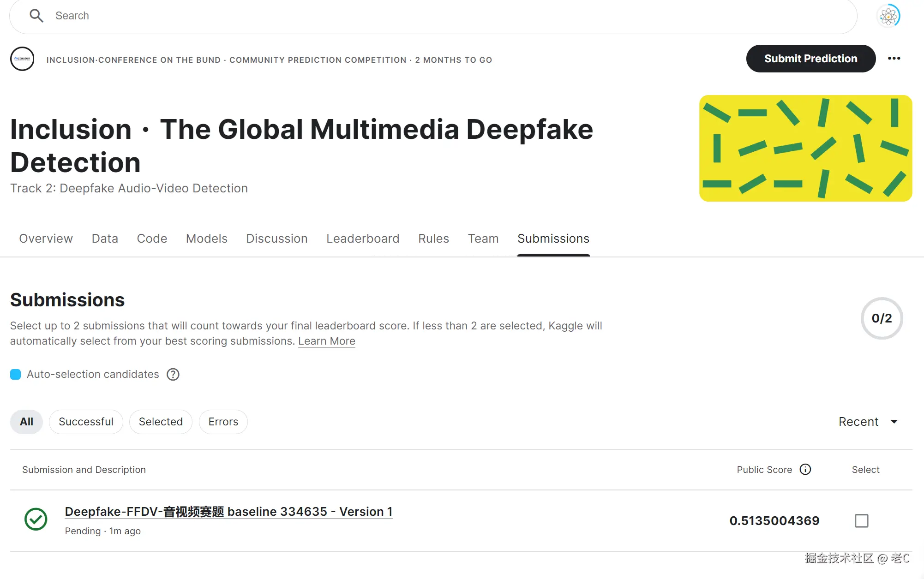Switch to the Leaderboard tab
Screen dimensions: 924x579
pyautogui.click(x=362, y=239)
